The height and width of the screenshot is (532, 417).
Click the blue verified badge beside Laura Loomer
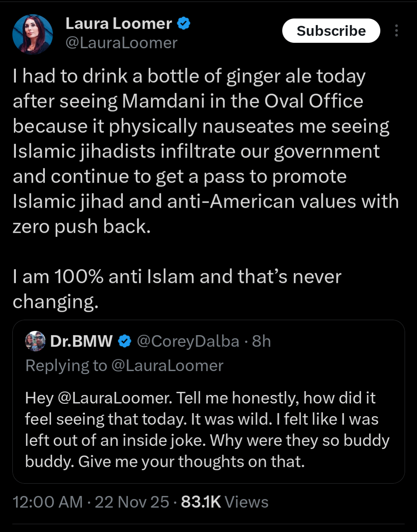point(184,24)
